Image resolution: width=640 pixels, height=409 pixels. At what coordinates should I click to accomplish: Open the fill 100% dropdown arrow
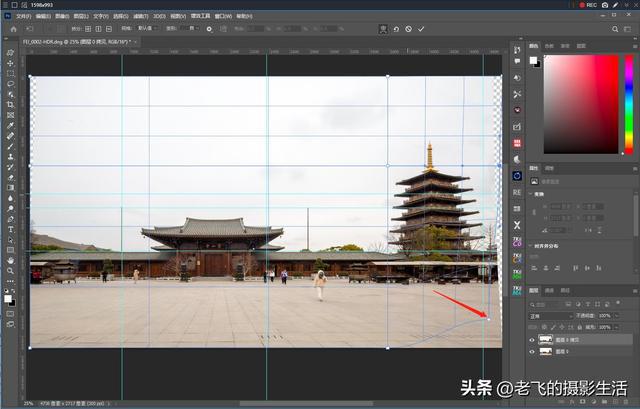coord(616,327)
